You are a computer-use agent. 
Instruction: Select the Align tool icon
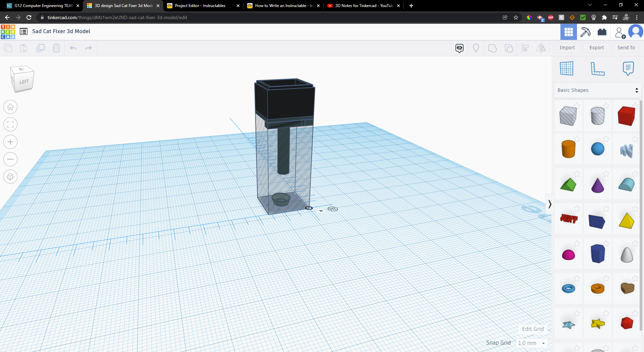pos(525,48)
